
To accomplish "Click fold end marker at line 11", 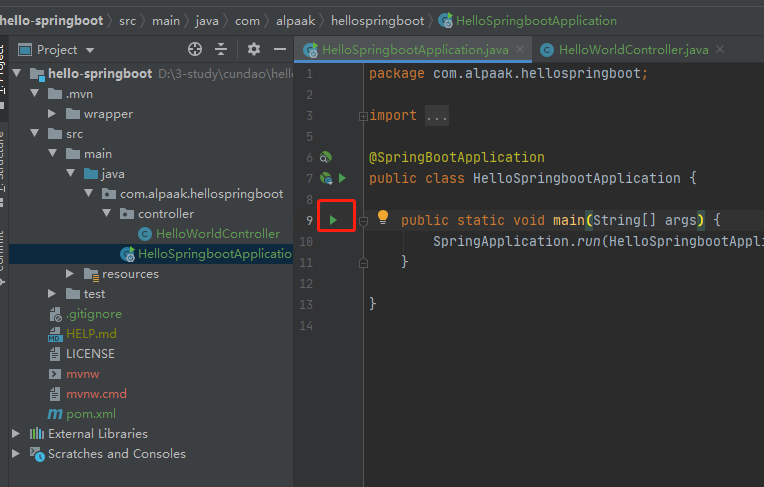I will (363, 263).
